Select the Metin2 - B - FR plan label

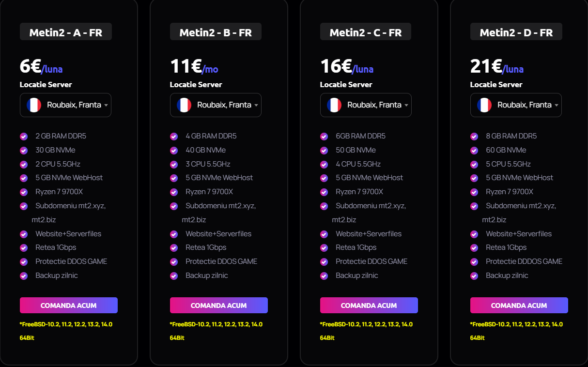(x=216, y=32)
